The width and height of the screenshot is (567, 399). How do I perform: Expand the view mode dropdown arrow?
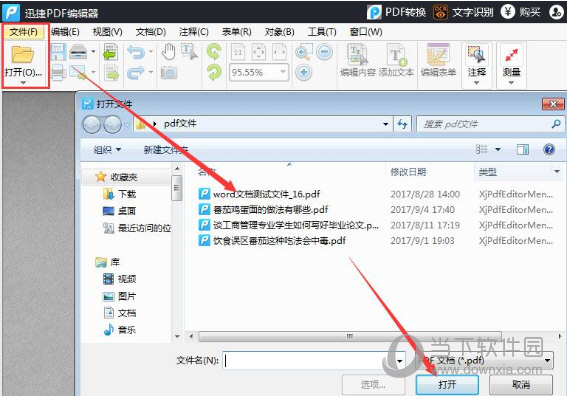498,149
